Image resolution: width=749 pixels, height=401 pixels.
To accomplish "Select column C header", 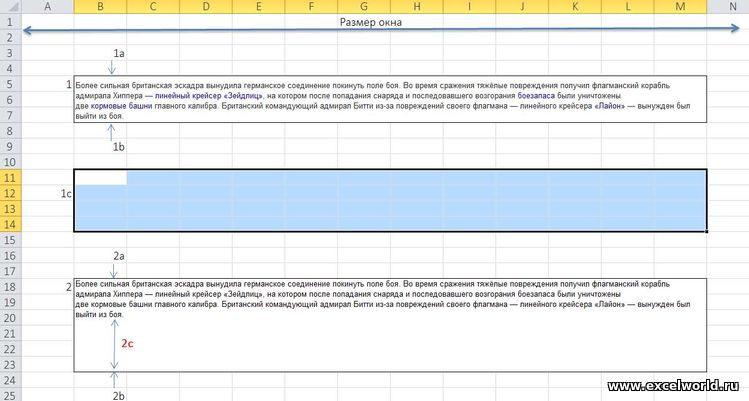I will pos(153,7).
